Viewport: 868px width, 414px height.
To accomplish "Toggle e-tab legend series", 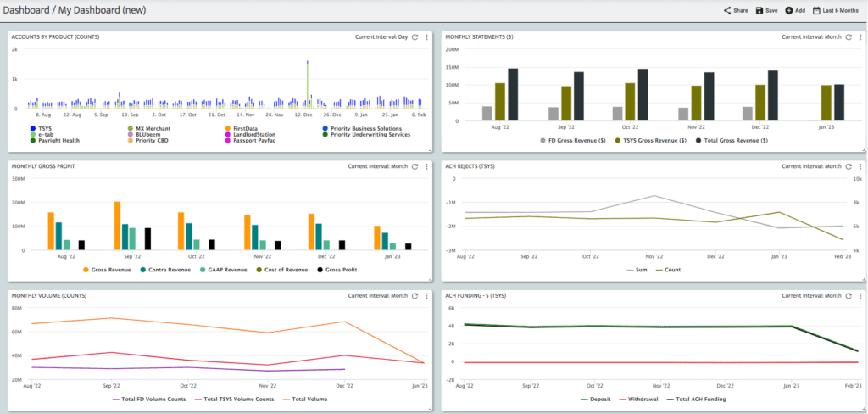I will coord(42,135).
